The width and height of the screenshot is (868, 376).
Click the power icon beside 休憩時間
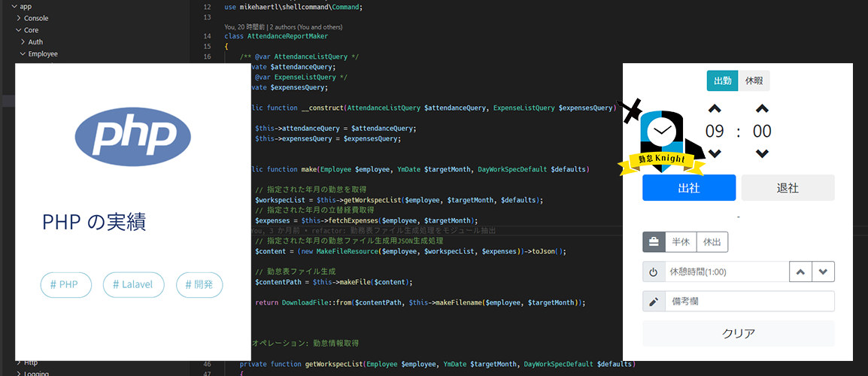pos(654,272)
